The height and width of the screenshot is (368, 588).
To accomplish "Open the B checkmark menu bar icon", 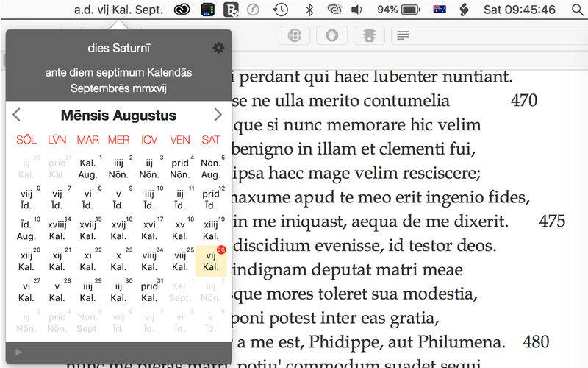I will point(231,10).
